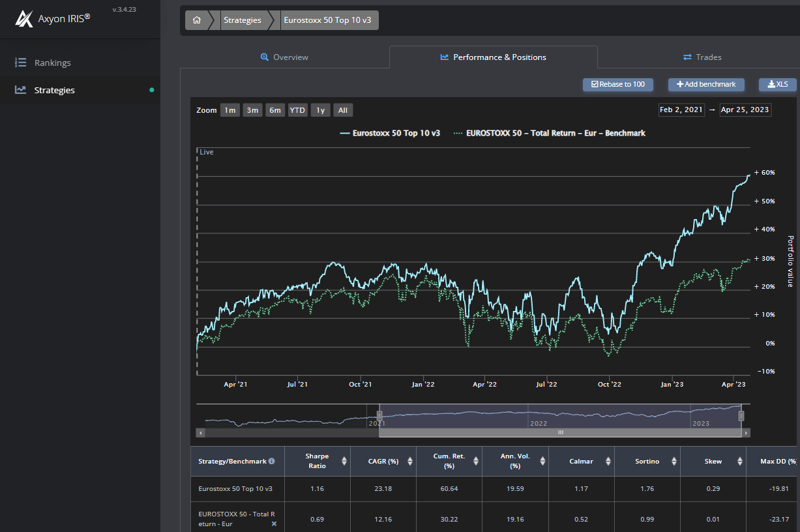800x532 pixels.
Task: Switch to the Trades tab
Action: click(x=702, y=57)
